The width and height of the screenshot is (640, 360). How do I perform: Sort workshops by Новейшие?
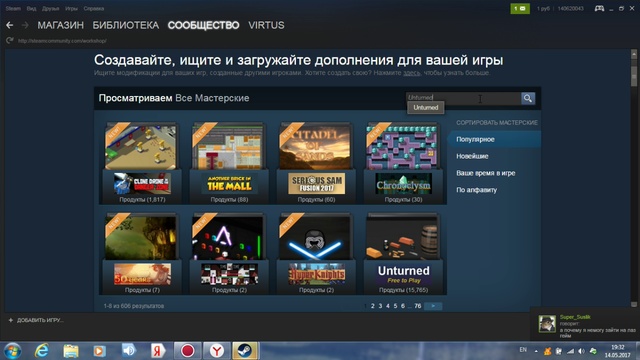(472, 156)
